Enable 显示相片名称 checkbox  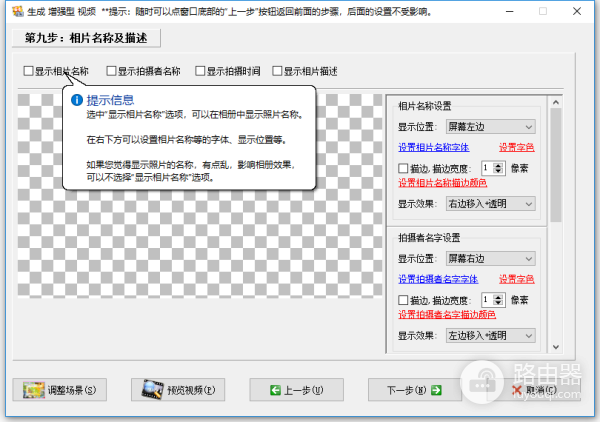[x=28, y=71]
